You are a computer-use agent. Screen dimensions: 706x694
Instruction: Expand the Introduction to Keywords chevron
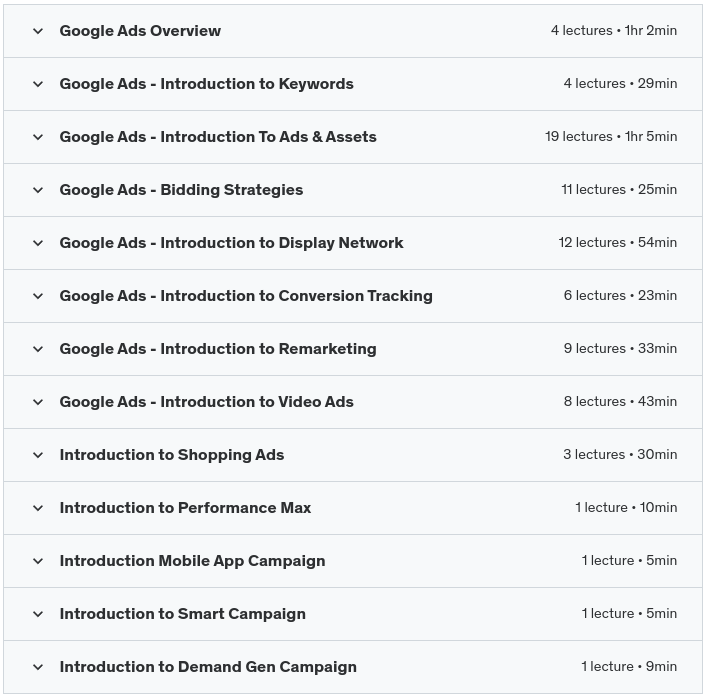pos(38,84)
